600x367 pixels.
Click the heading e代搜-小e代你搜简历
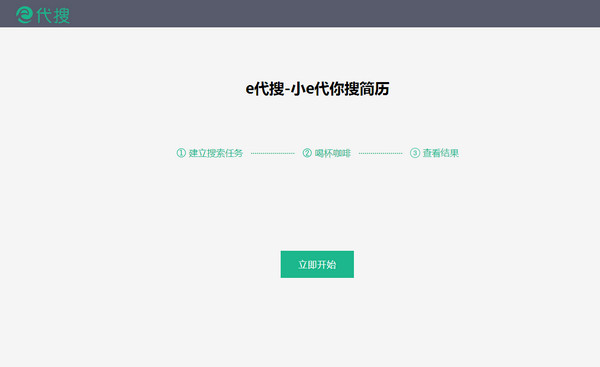pos(317,89)
